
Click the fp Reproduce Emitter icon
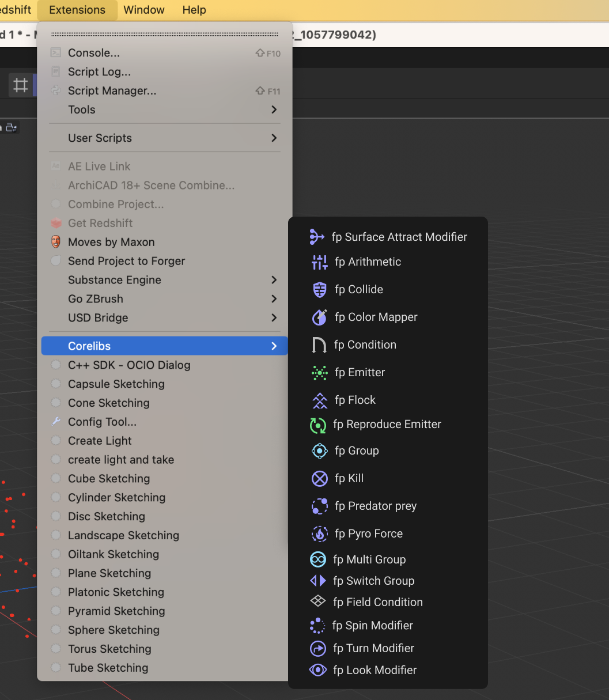tap(317, 425)
